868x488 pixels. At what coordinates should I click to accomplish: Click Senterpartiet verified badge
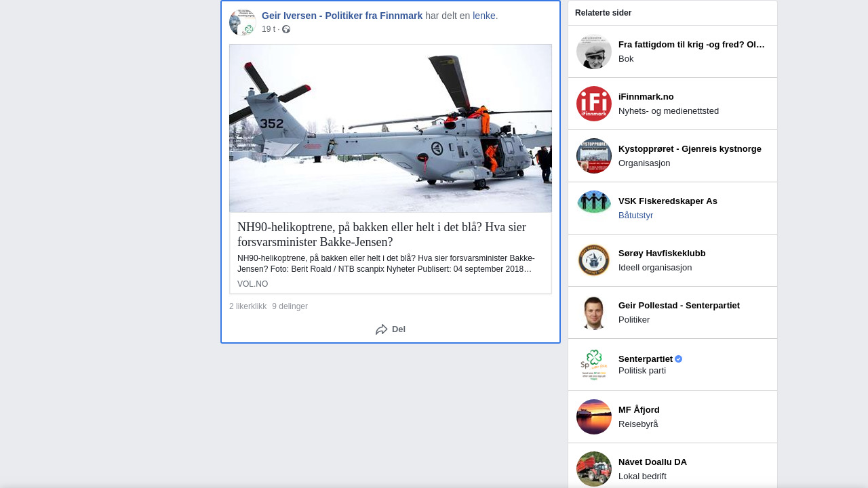[x=679, y=359]
